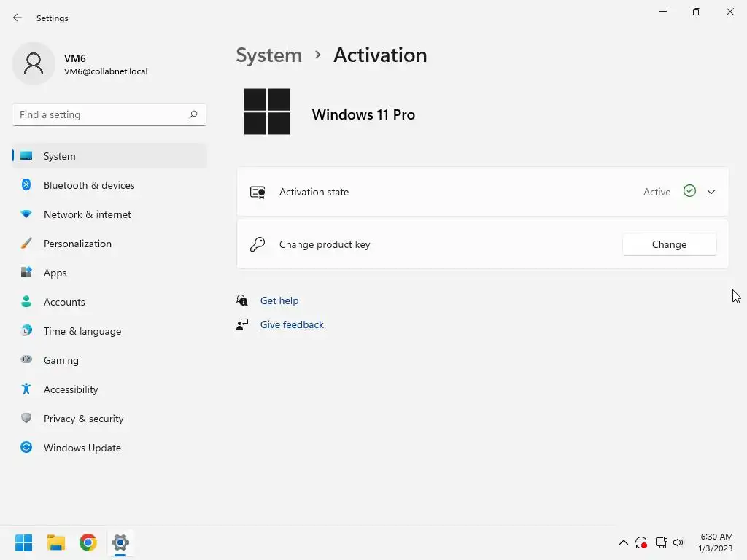The width and height of the screenshot is (747, 560).
Task: Expand the Activation state section
Action: pyautogui.click(x=711, y=192)
